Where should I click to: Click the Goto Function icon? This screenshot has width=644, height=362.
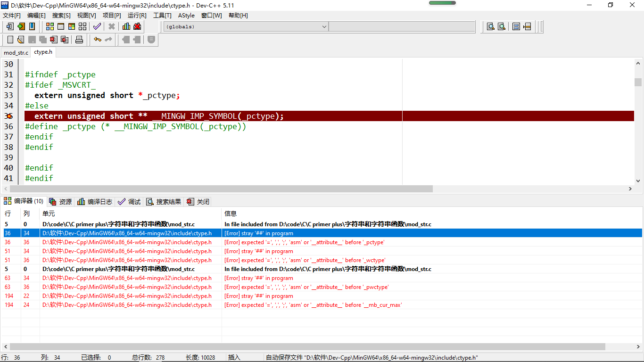[516, 26]
